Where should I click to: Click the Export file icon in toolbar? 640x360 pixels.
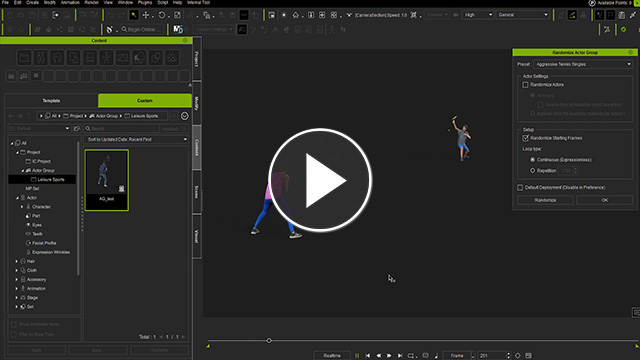click(56, 15)
